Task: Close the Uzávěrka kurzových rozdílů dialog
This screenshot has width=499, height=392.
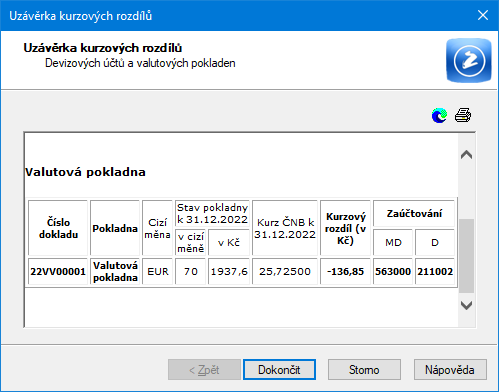Action: 483,15
